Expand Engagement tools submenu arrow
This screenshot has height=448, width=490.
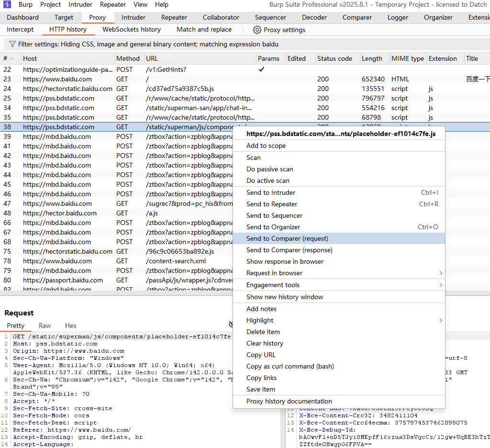tap(441, 285)
